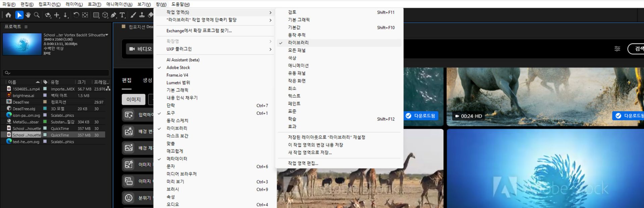The image size is (644, 208).
Task: Click the filter sliders icon in Stock panel
Action: tap(617, 49)
